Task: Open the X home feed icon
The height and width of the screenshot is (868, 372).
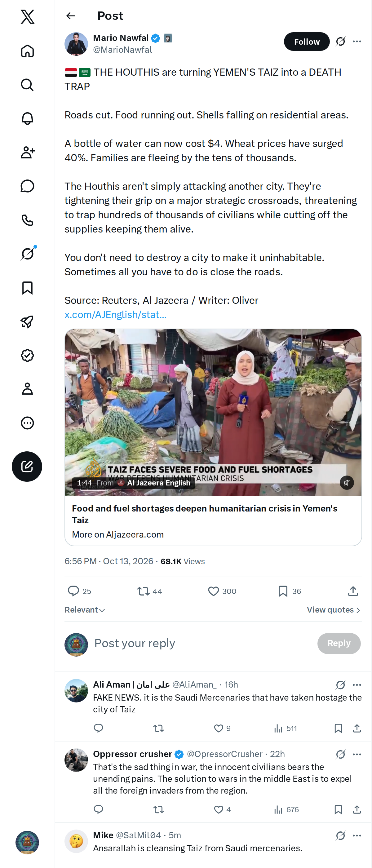Action: pyautogui.click(x=27, y=51)
